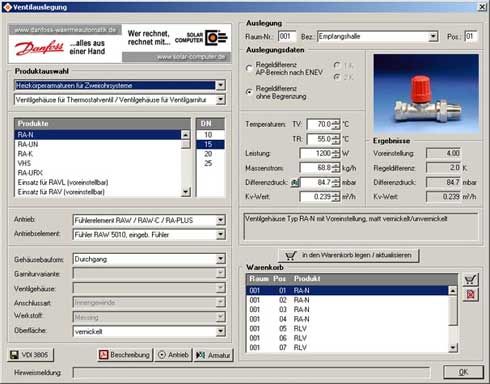Select Regeldifferenz ohne Begrenzung option
The width and height of the screenshot is (490, 384).
[x=249, y=92]
